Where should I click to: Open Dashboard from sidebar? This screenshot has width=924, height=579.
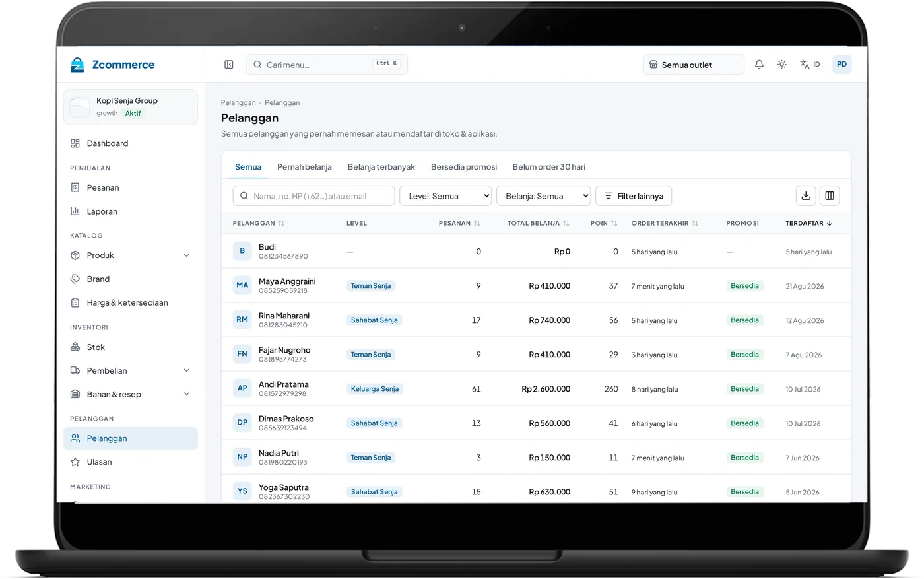[131, 143]
